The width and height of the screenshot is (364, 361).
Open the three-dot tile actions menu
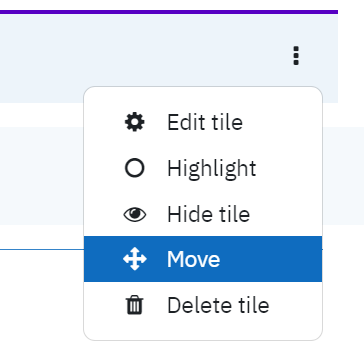(296, 56)
